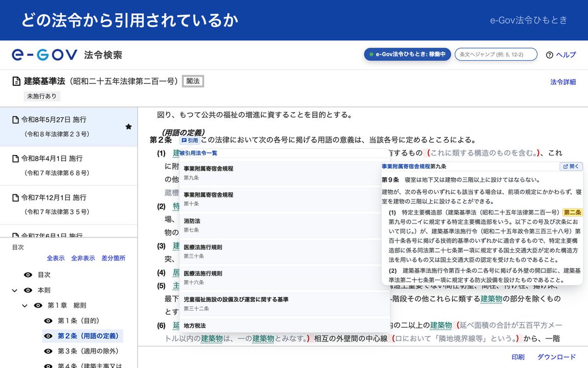Click the star icon on the selected version
The height and width of the screenshot is (368, 588).
coord(128,127)
